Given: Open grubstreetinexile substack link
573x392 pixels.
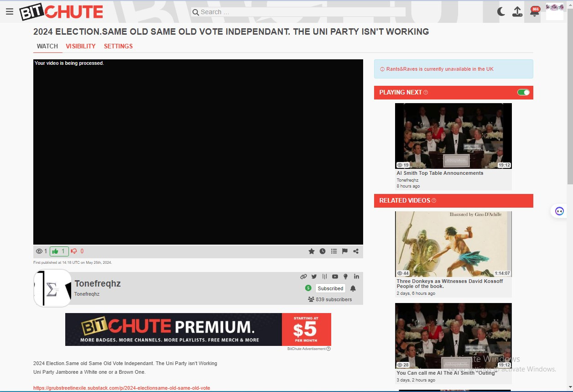Looking at the screenshot, I should click(121, 388).
